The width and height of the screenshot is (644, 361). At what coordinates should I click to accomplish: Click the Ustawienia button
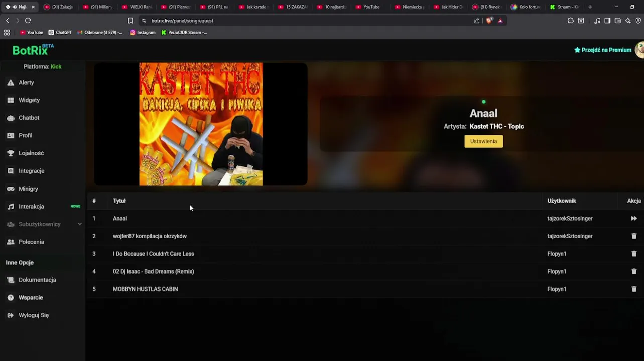coord(483,141)
